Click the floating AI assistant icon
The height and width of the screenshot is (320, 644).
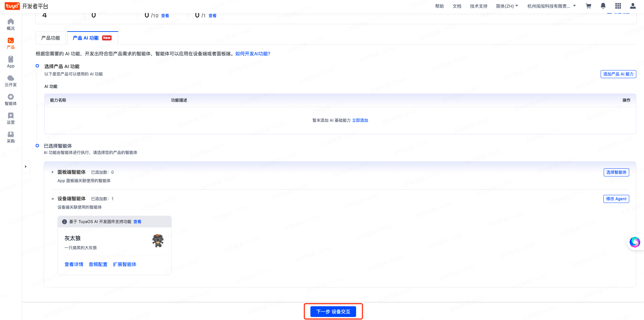[x=635, y=242]
